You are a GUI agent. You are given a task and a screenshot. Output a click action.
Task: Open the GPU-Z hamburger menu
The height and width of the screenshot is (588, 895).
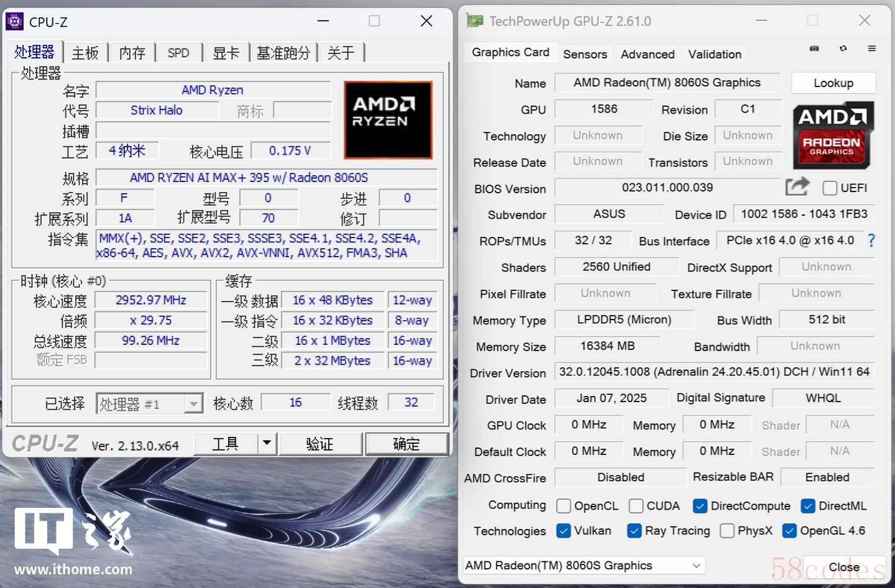(x=872, y=48)
